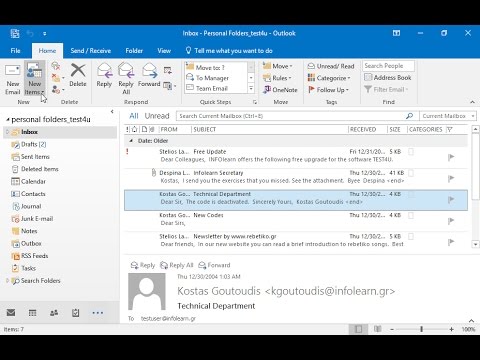Click Forward in the reading pane

214,265
